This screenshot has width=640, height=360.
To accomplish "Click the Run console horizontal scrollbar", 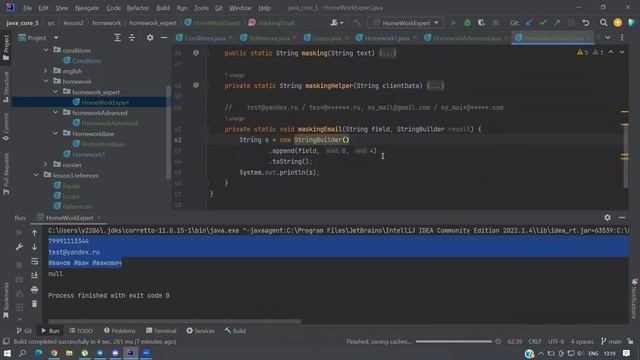I will [174, 321].
